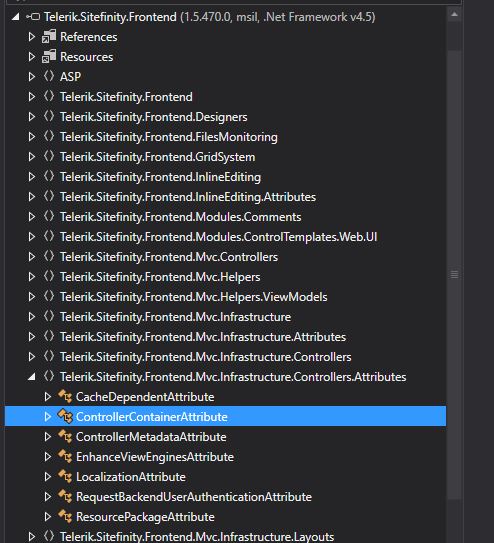
Task: Expand the Mvc.Helpers.ViewModels namespace
Action: pyautogui.click(x=32, y=297)
